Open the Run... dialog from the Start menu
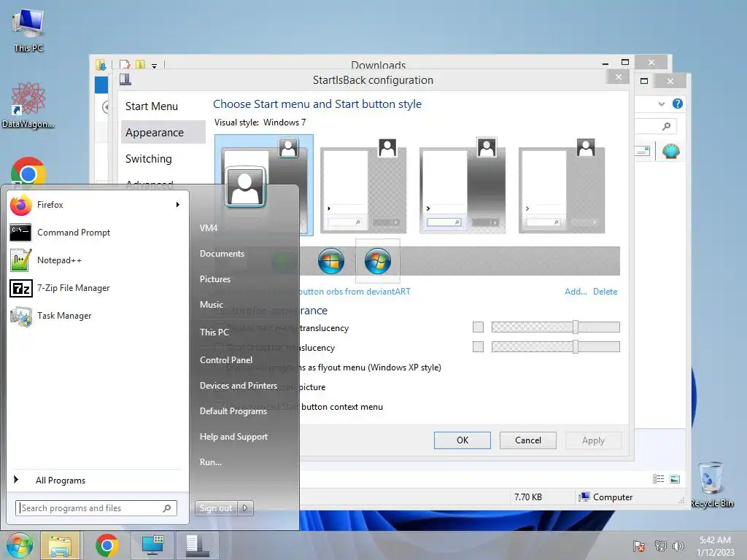Viewport: 747px width, 560px height. 211,462
